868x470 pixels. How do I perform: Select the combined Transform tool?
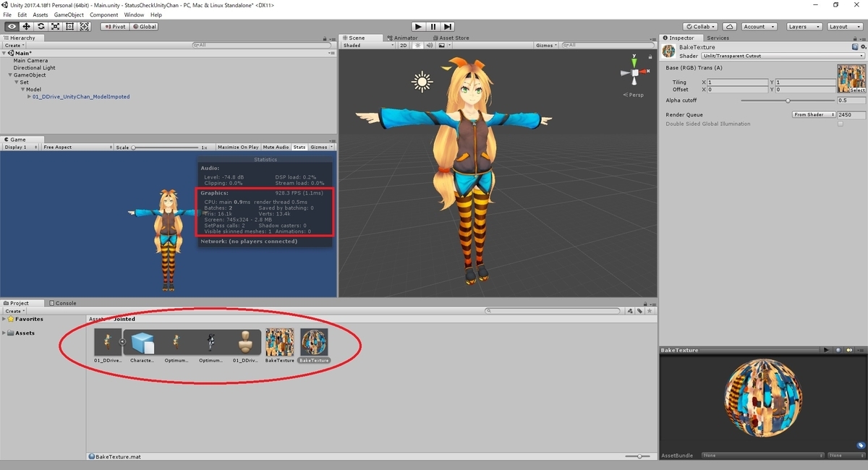pyautogui.click(x=85, y=27)
